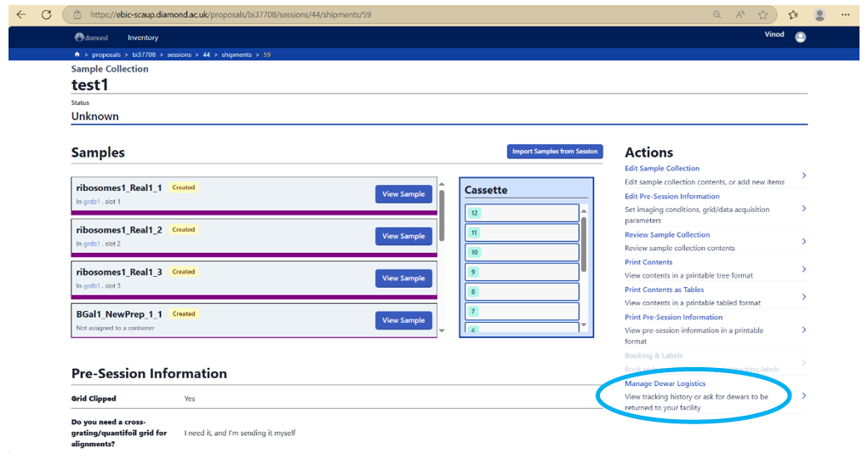
Task: Open the browser settings ellipsis menu
Action: tap(845, 15)
